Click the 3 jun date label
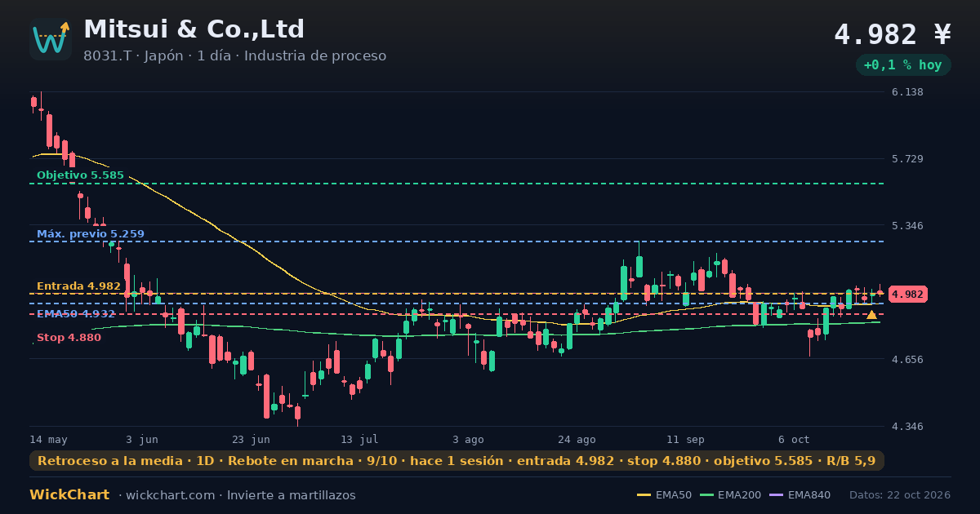This screenshot has height=514, width=980. pyautogui.click(x=142, y=440)
